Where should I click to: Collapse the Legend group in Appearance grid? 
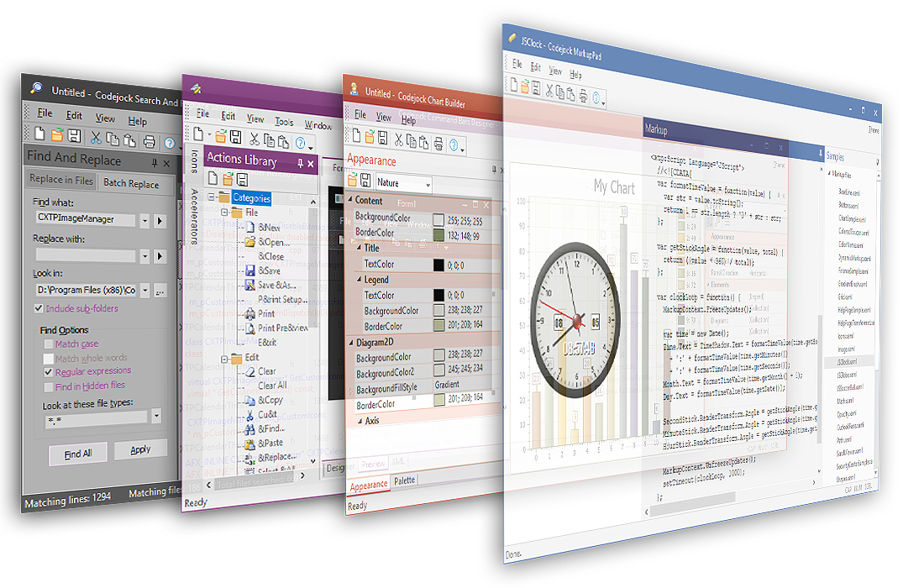tap(359, 280)
